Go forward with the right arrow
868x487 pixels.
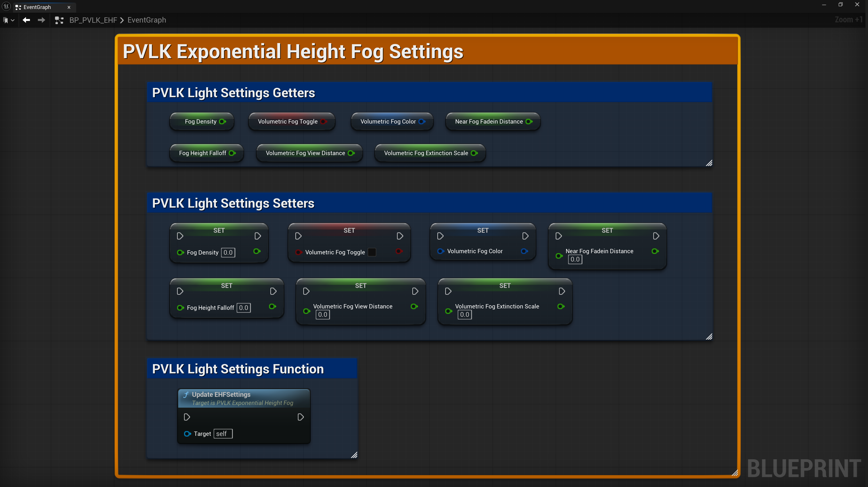click(41, 20)
